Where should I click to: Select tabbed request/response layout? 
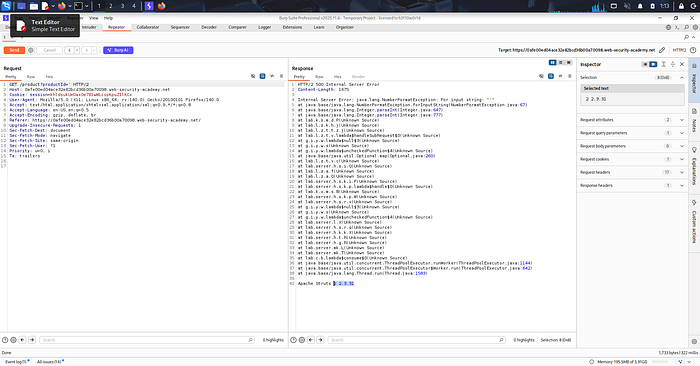569,62
